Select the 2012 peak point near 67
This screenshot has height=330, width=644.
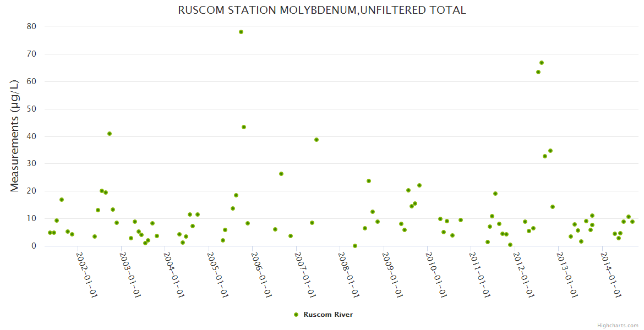(542, 63)
